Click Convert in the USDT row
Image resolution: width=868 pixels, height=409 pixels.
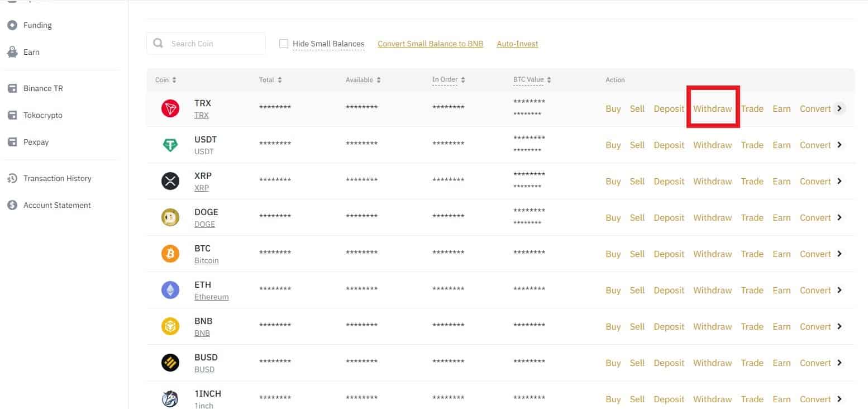tap(815, 145)
